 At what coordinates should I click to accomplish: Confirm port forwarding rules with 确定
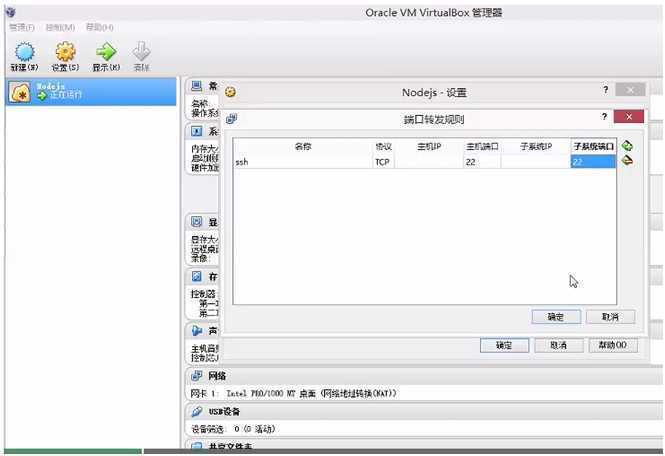pos(556,316)
